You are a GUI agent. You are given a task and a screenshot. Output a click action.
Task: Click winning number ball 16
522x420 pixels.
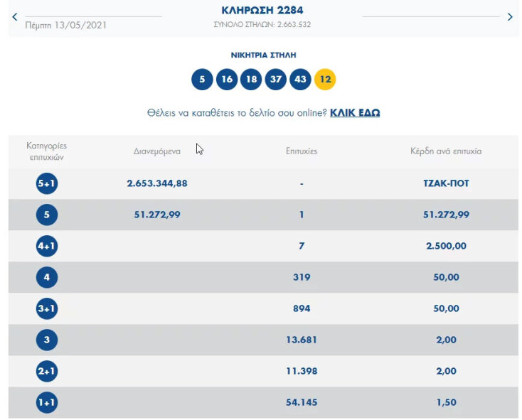[227, 80]
